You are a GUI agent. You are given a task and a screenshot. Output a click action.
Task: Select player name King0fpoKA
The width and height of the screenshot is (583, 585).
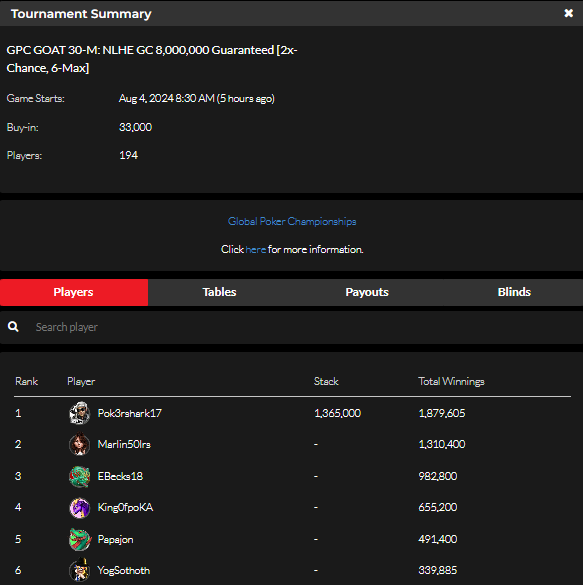(125, 507)
